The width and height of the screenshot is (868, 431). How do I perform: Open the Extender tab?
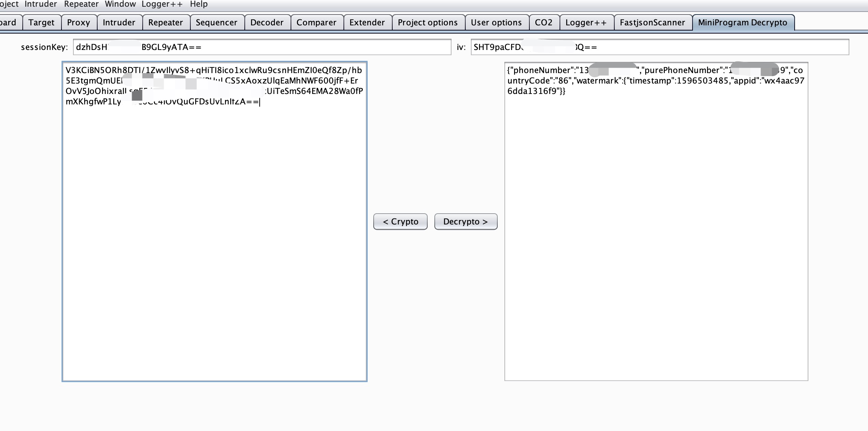click(367, 22)
